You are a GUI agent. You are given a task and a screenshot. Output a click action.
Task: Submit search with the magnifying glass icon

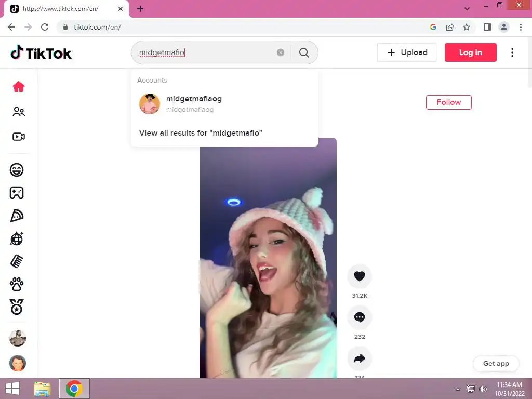(x=304, y=52)
